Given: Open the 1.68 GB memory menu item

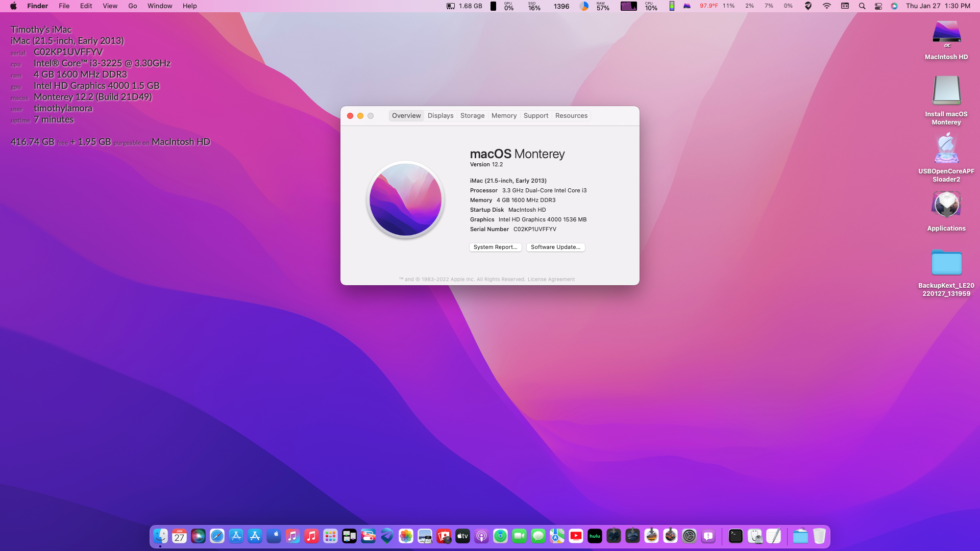Looking at the screenshot, I should pos(464,6).
